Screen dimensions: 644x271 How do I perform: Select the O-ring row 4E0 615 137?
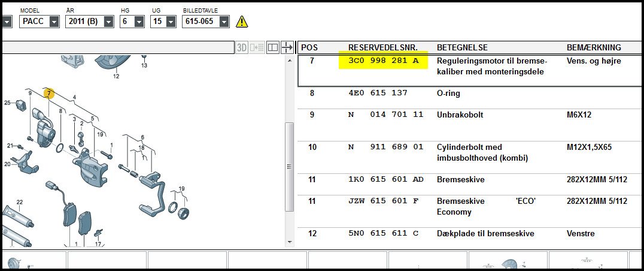pos(379,94)
